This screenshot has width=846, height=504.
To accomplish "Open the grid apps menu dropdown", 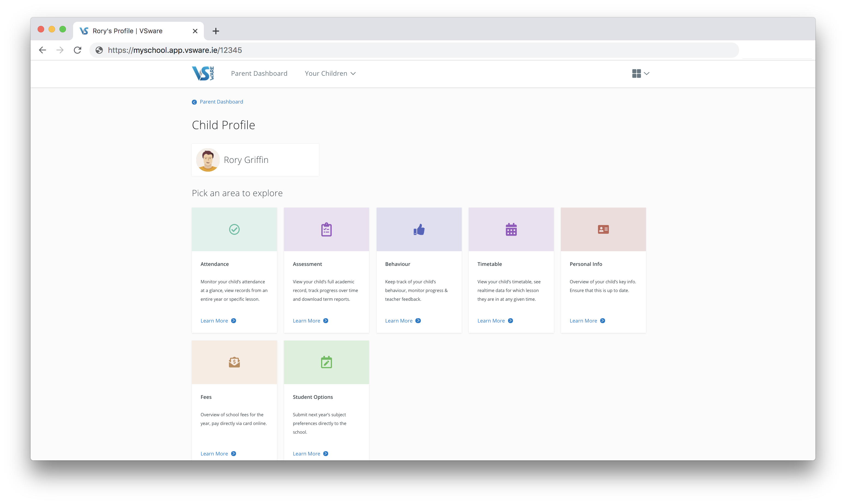I will tap(640, 73).
